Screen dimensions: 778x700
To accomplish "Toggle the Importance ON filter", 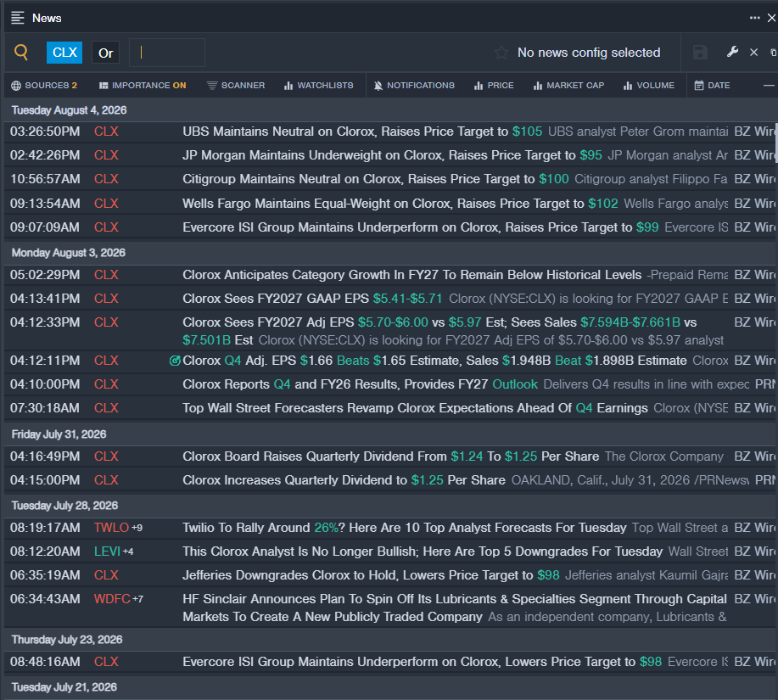I will tap(143, 86).
